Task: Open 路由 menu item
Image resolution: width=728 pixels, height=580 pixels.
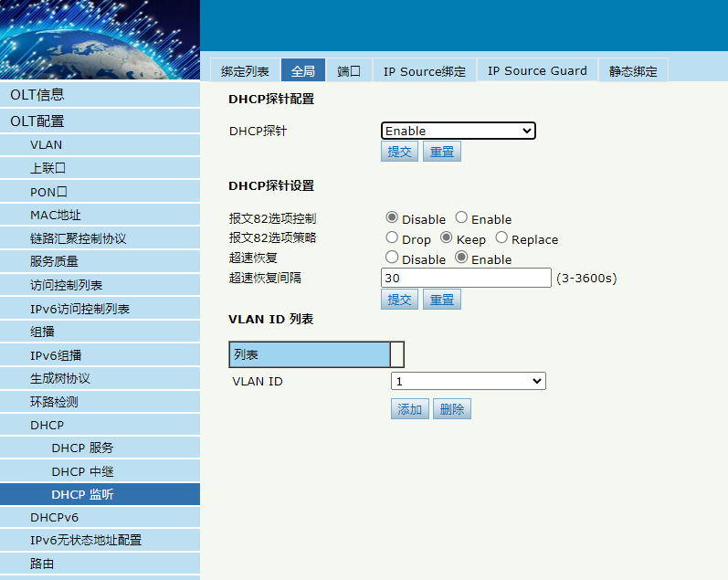Action: point(100,564)
